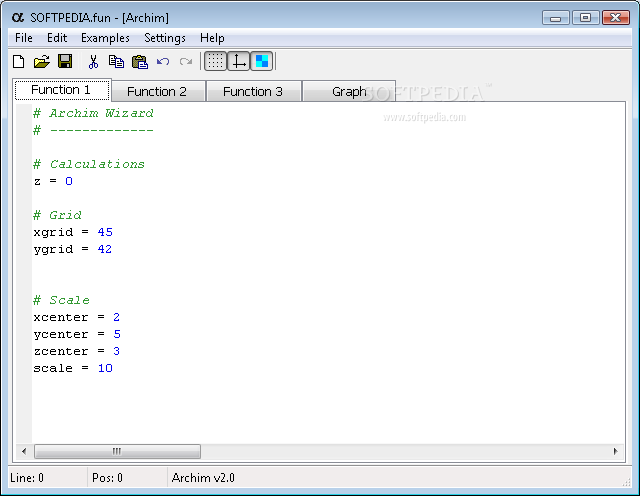This screenshot has height=496, width=640.
Task: Place cursor on 'z = 0' line
Action: tap(53, 181)
